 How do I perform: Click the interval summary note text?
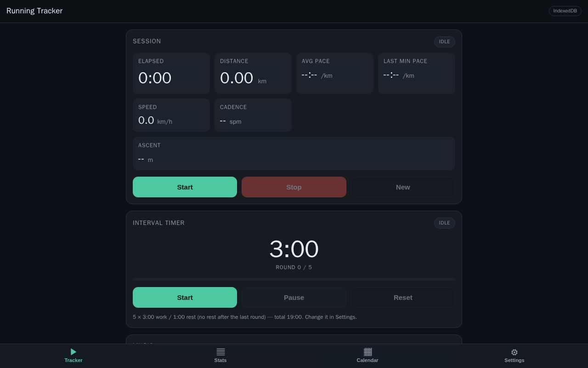point(245,317)
